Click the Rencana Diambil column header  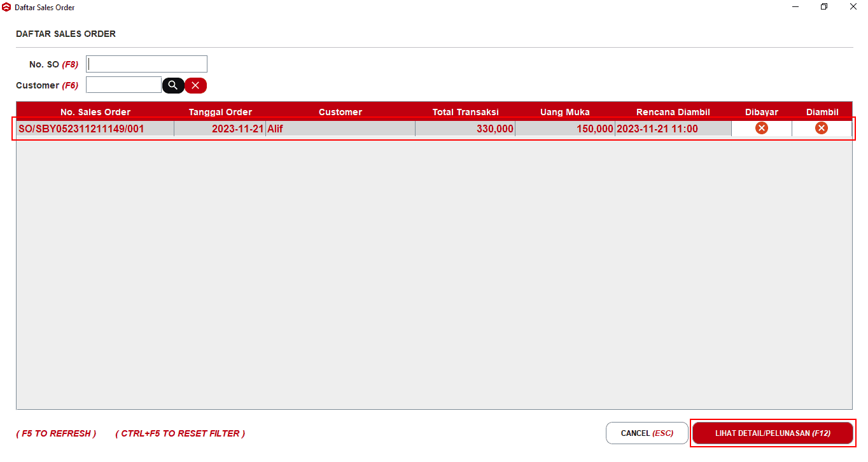(x=673, y=112)
